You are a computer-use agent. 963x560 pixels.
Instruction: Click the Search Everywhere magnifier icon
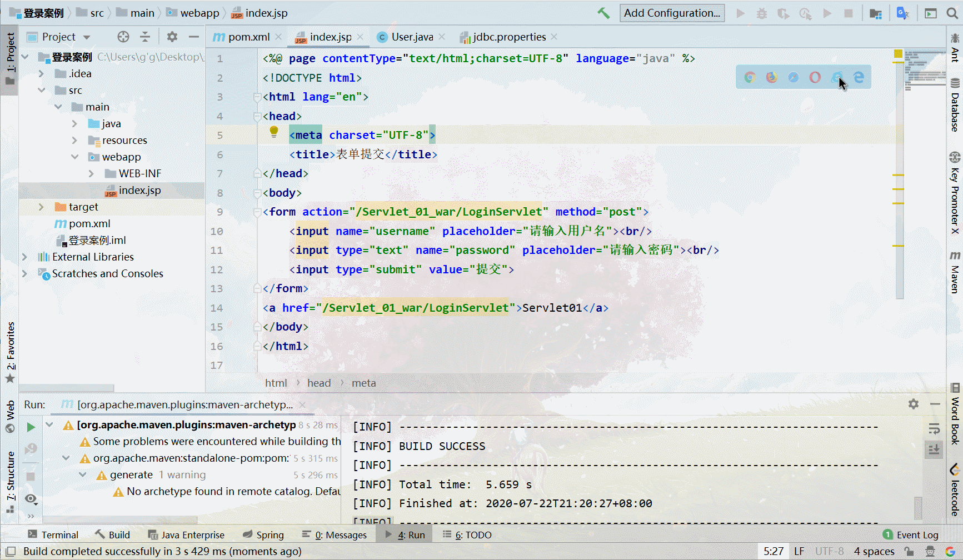[x=952, y=13]
